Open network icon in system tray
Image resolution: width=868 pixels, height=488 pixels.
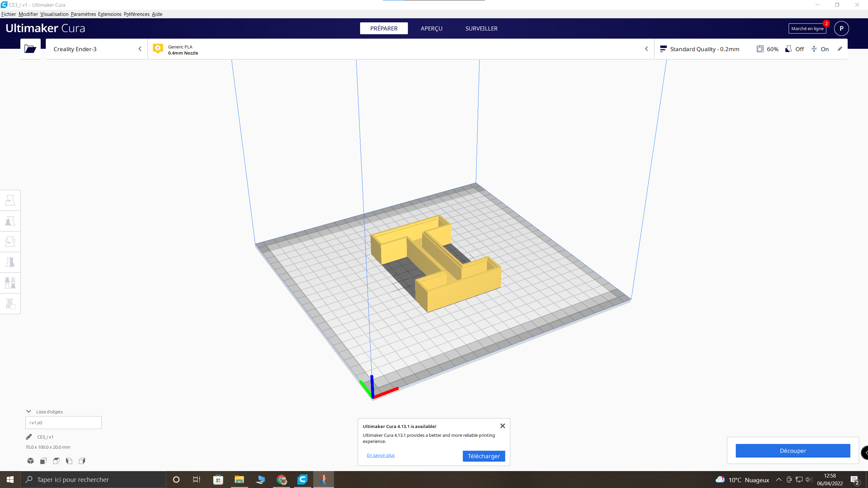click(x=799, y=480)
